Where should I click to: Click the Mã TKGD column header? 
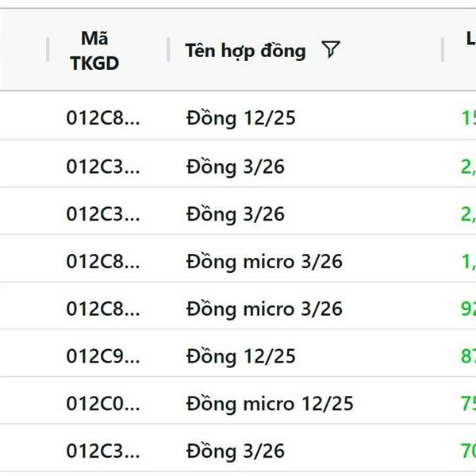click(x=94, y=50)
